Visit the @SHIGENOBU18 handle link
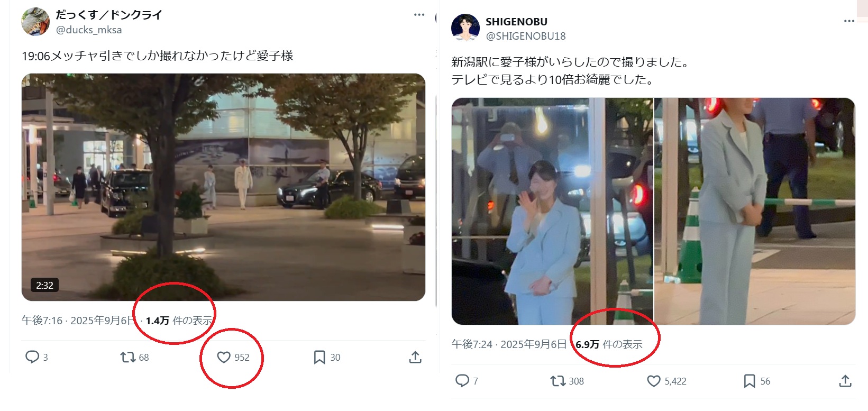 pyautogui.click(x=526, y=36)
